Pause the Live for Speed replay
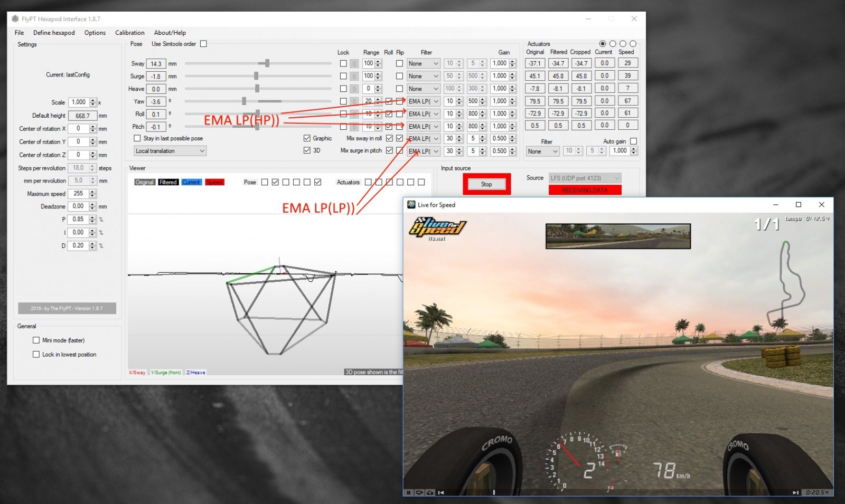This screenshot has height=504, width=845. coord(408,492)
